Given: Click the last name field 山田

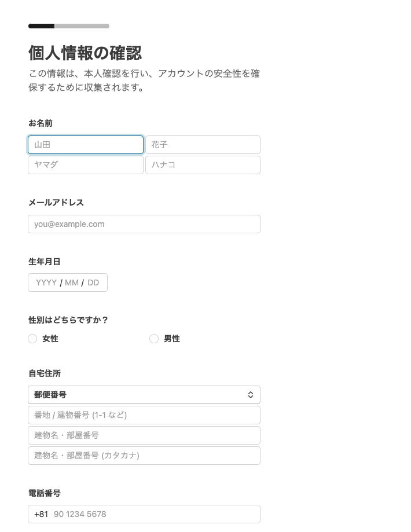Looking at the screenshot, I should pyautogui.click(x=86, y=145).
